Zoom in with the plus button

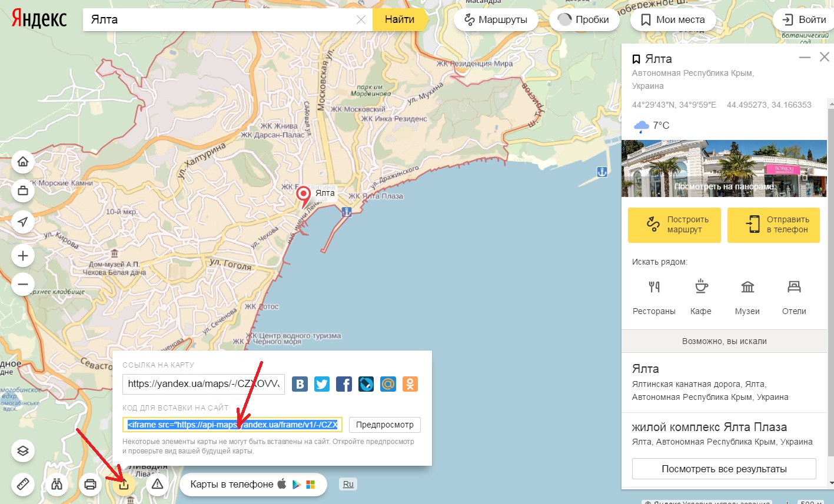point(22,256)
